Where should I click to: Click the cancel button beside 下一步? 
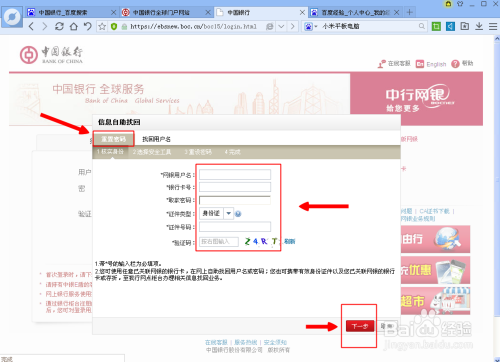[387, 326]
